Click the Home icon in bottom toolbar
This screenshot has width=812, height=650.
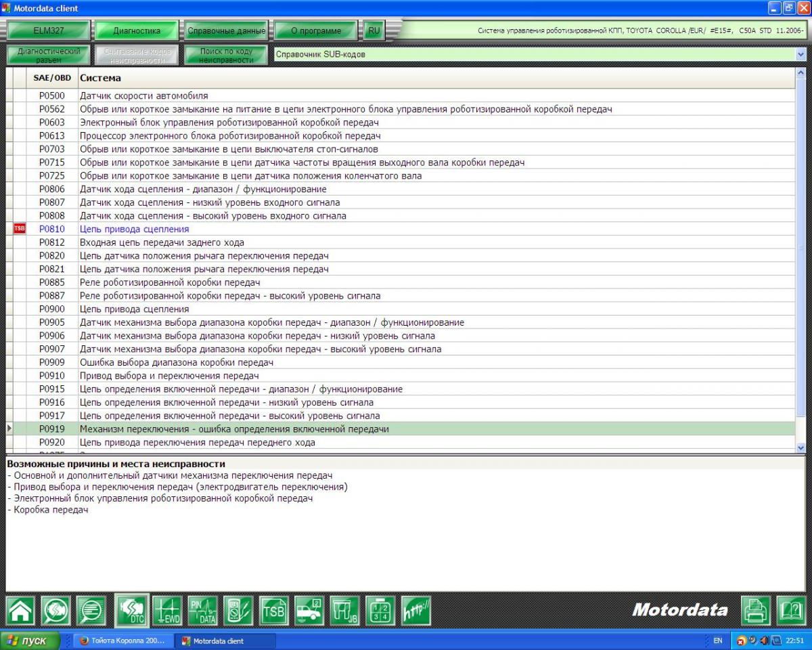[20, 610]
